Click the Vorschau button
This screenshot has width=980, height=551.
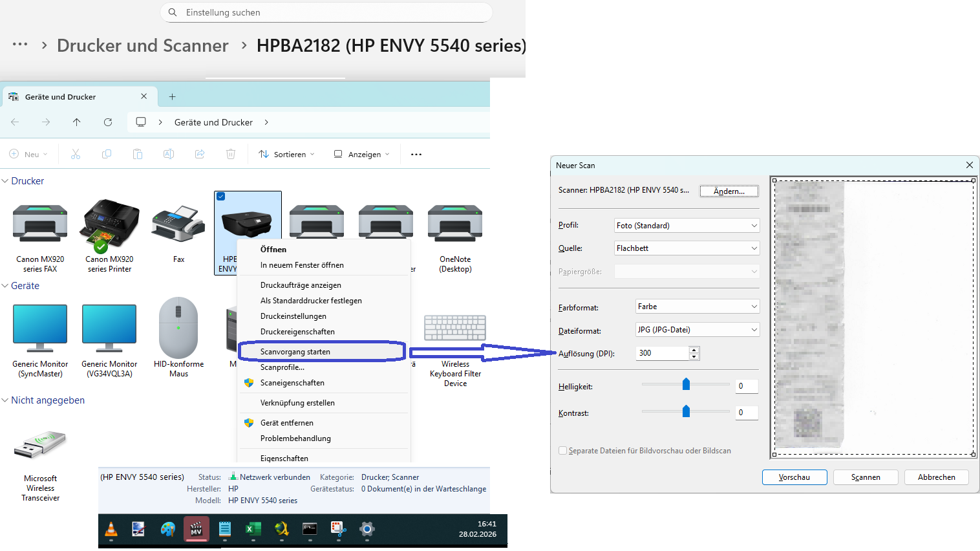794,477
